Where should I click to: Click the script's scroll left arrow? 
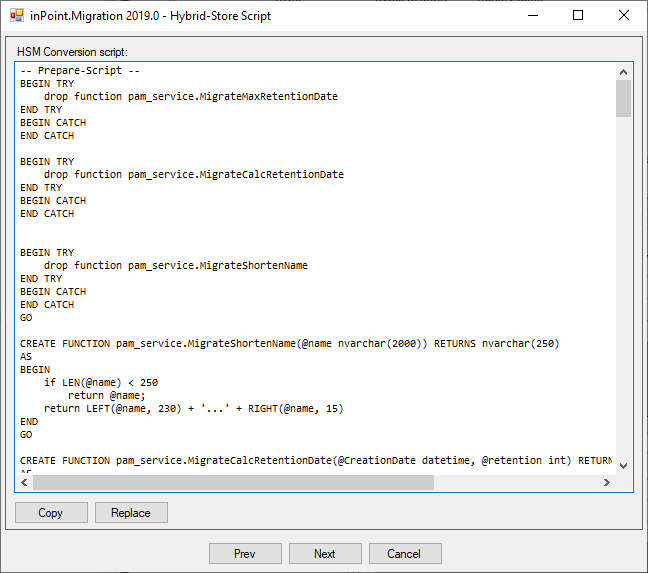[x=24, y=482]
